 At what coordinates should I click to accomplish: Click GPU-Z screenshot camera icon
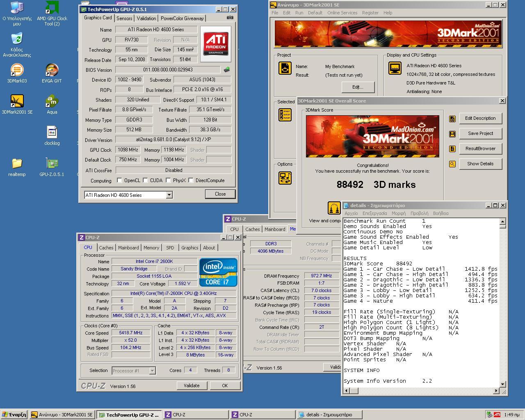tap(230, 18)
